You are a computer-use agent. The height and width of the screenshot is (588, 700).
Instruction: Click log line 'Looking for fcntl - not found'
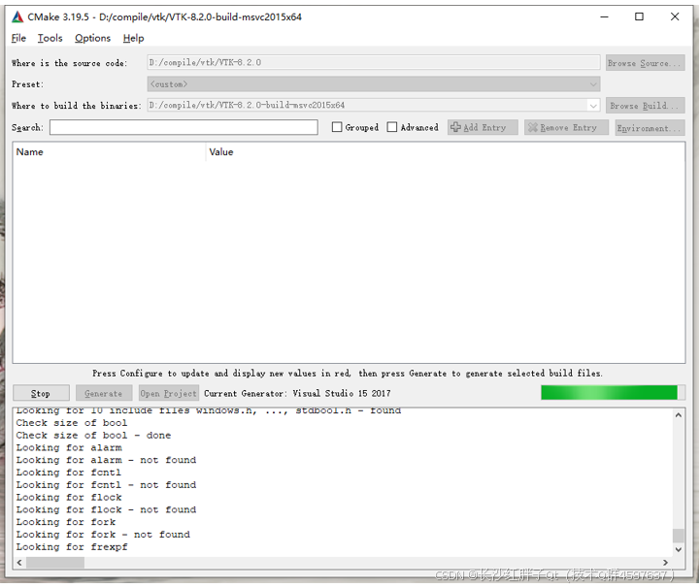[106, 485]
